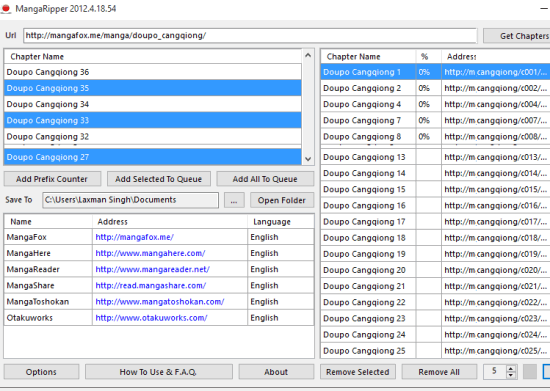Click the MangaRipper red app icon
The height and width of the screenshot is (391, 550).
coord(6,8)
